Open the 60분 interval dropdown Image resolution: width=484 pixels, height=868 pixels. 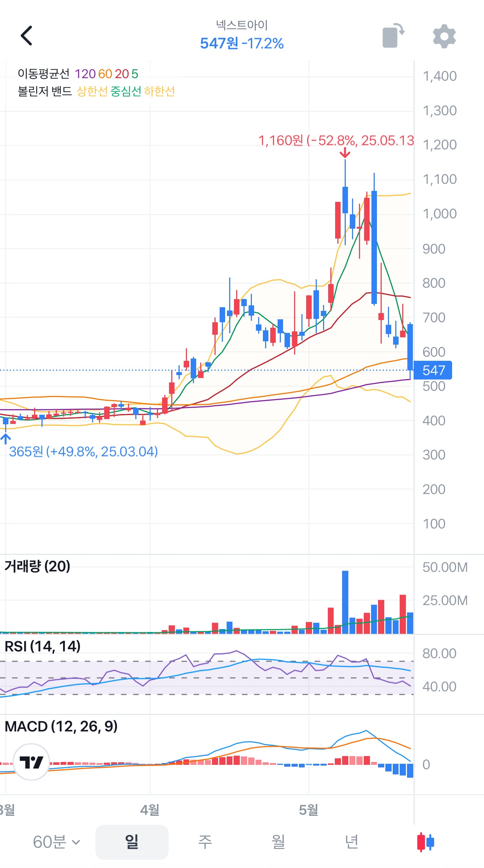56,842
